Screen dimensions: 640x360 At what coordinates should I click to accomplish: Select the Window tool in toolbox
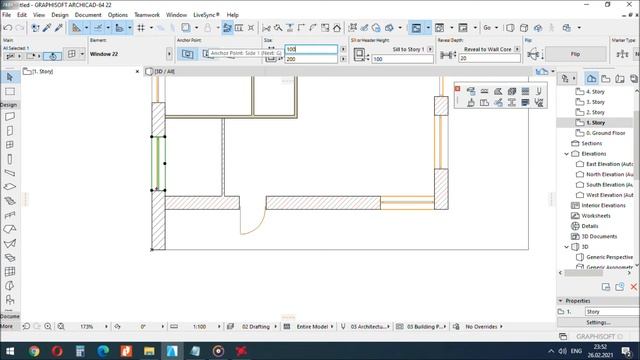click(10, 145)
